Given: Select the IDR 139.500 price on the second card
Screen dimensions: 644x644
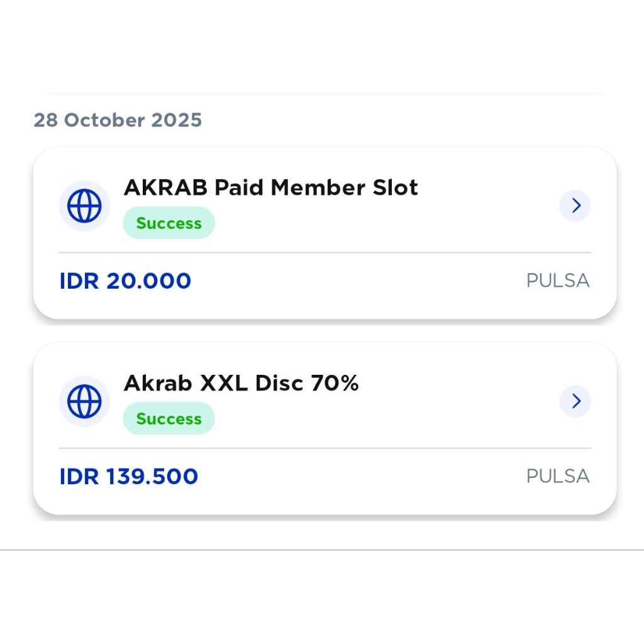Looking at the screenshot, I should (x=128, y=476).
